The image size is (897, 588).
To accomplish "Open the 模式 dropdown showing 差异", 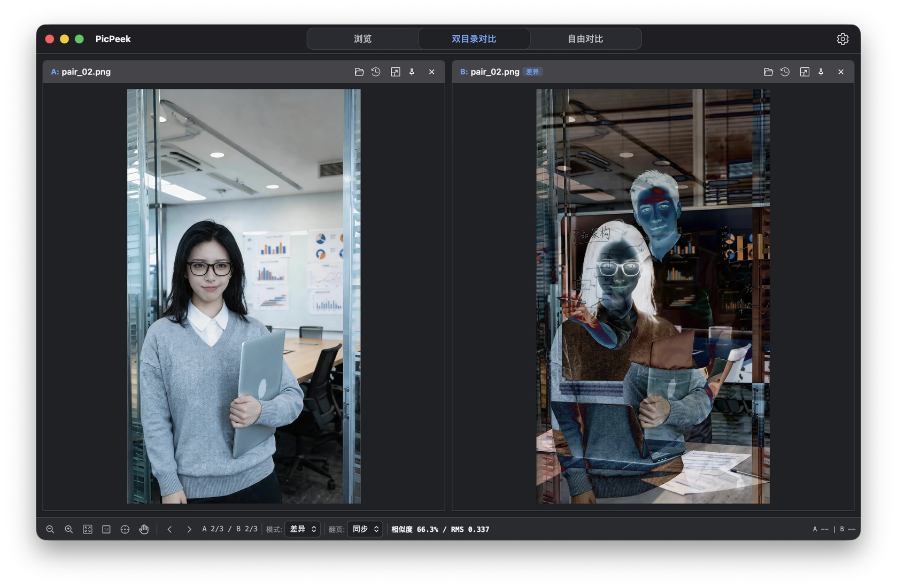I will pos(303,529).
